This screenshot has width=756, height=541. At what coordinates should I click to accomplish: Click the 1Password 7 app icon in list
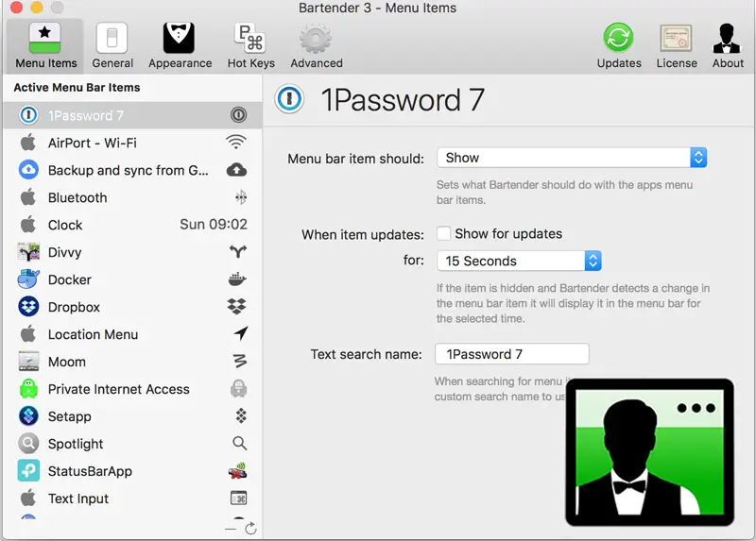pyautogui.click(x=28, y=115)
